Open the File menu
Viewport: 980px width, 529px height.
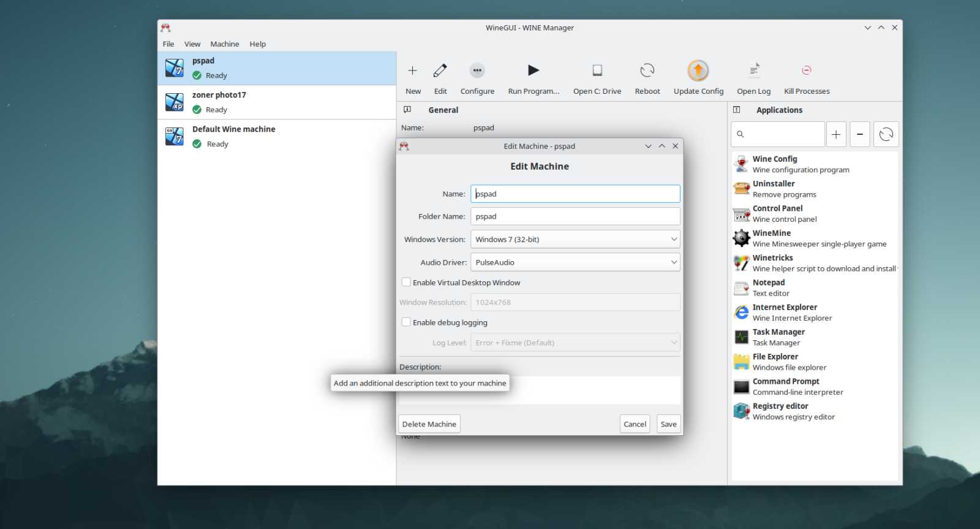point(168,44)
